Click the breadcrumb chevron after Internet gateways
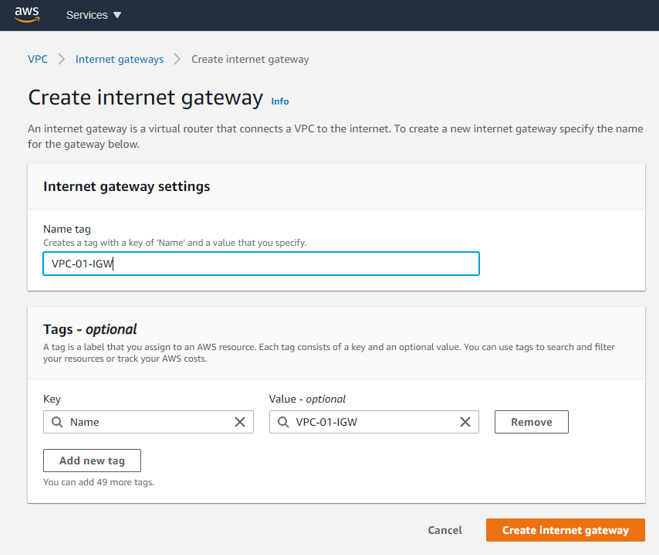Screen dimensions: 659x555 177,59
